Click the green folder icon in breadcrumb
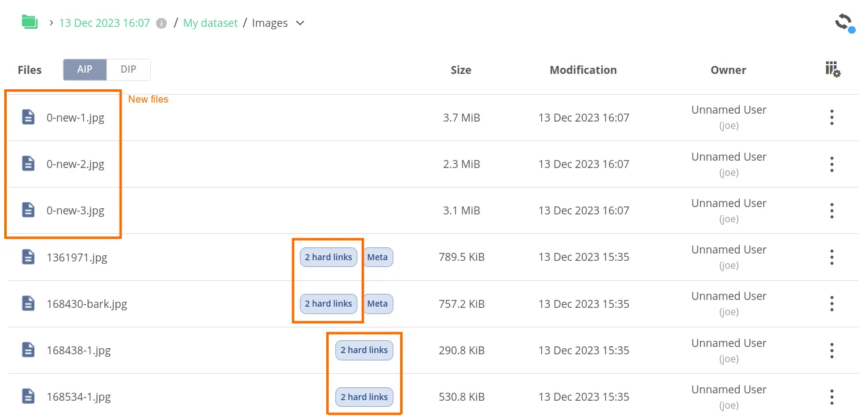This screenshot has height=416, width=868. tap(29, 21)
